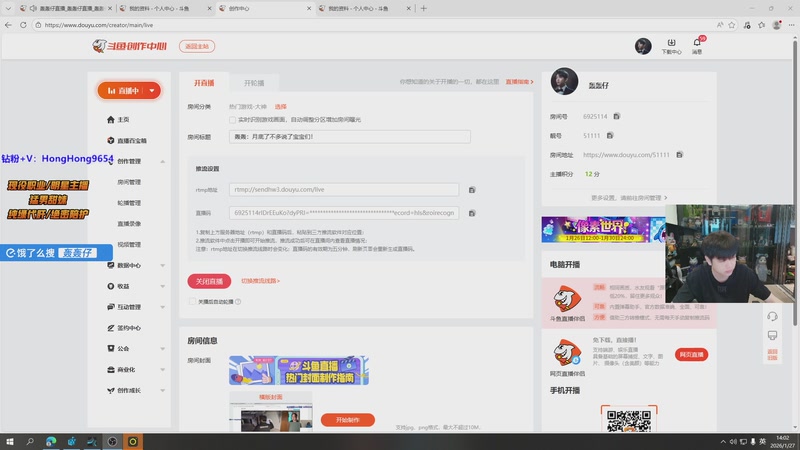The image size is (800, 450).
Task: Copy the room number 6925114
Action: 617,117
